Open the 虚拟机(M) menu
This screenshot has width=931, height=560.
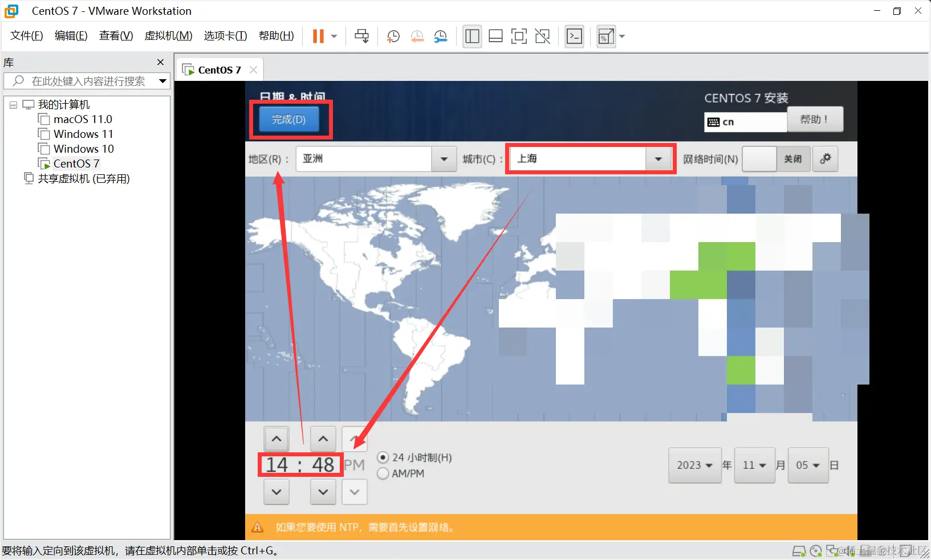169,36
